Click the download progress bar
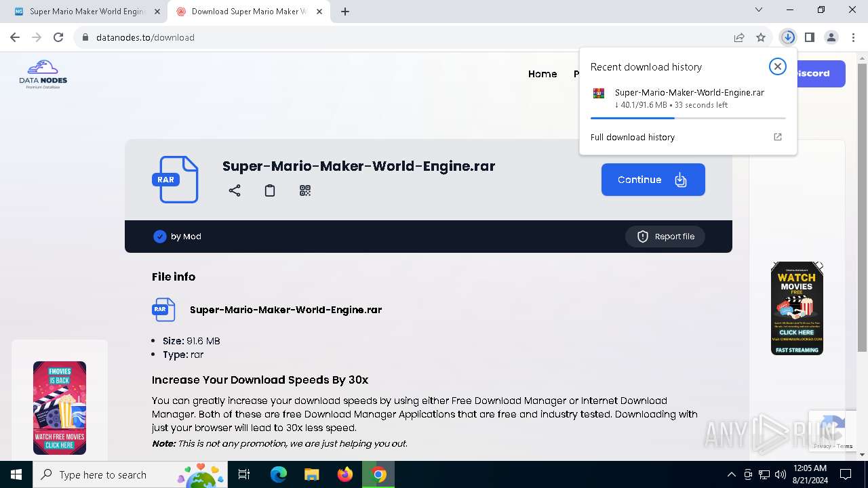 (688, 118)
